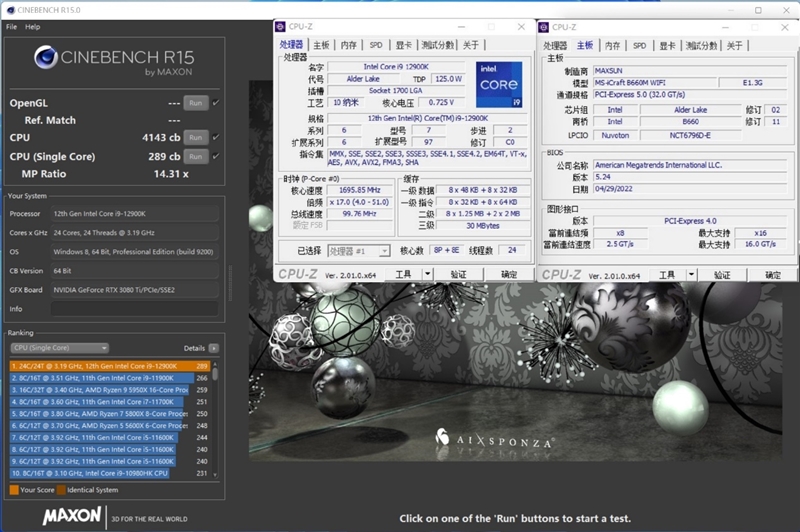Click the GFX Board field value
The image size is (800, 532).
click(x=135, y=290)
